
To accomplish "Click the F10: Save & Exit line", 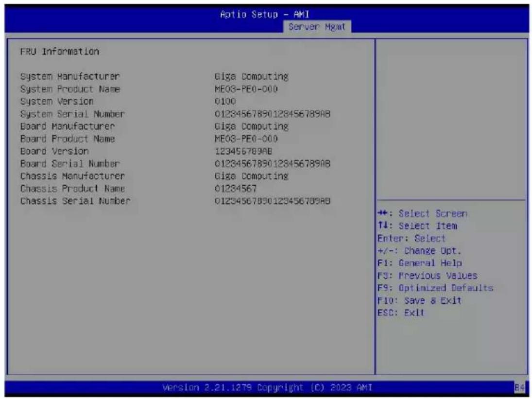I will (419, 300).
